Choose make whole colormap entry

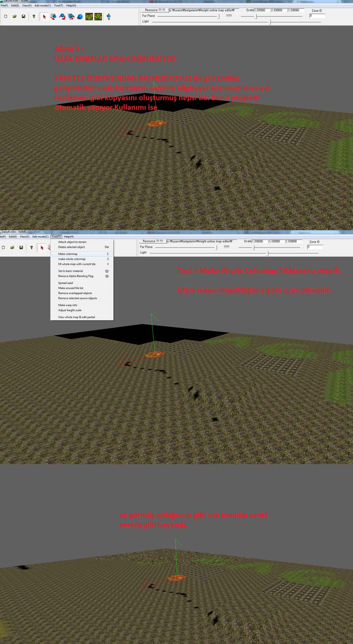click(x=82, y=259)
